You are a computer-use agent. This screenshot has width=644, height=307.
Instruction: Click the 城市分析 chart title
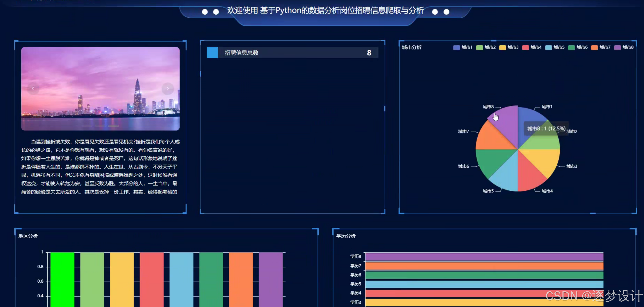pos(412,47)
